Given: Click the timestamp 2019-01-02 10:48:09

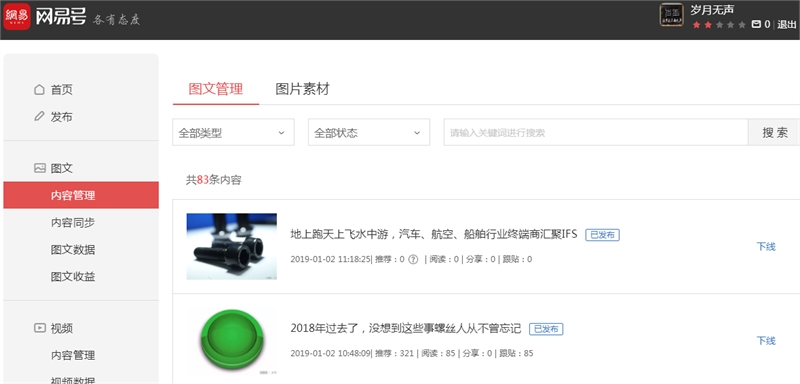Looking at the screenshot, I should [330, 353].
